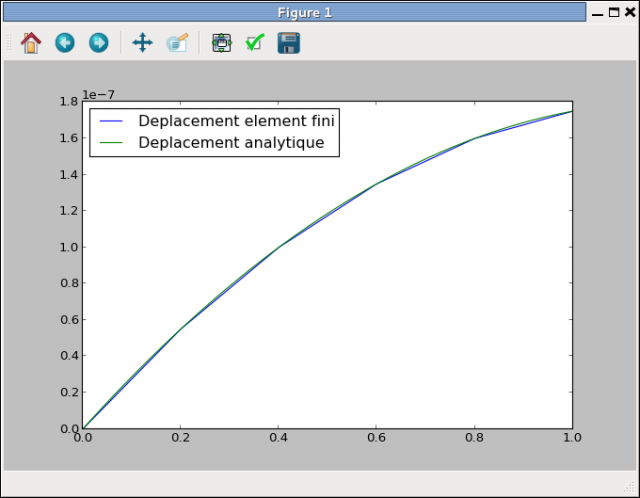Minimize the Figure 1 window
The height and width of the screenshot is (498, 640).
point(596,12)
